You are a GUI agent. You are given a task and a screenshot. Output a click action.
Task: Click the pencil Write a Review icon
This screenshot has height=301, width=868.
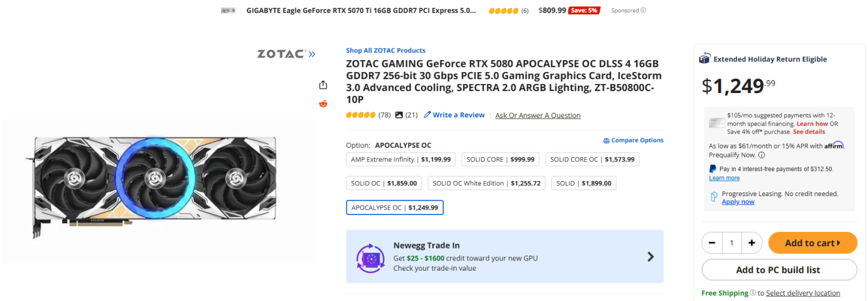coord(427,115)
